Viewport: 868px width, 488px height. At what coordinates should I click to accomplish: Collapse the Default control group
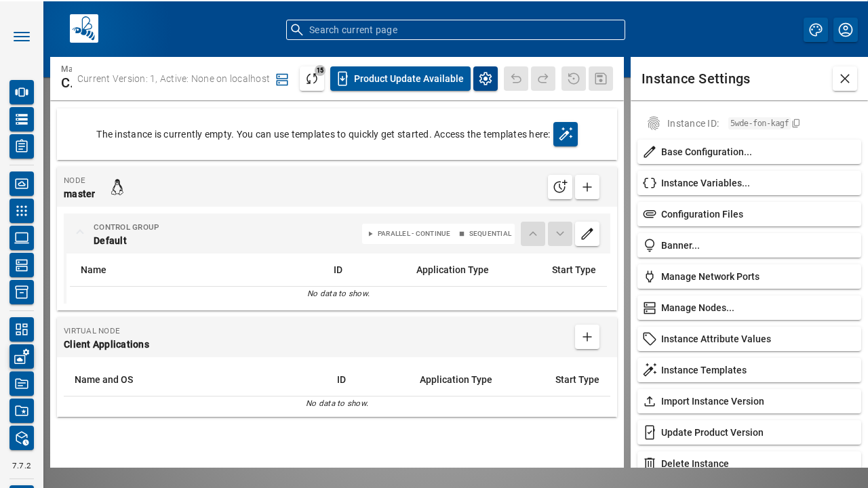coord(79,231)
